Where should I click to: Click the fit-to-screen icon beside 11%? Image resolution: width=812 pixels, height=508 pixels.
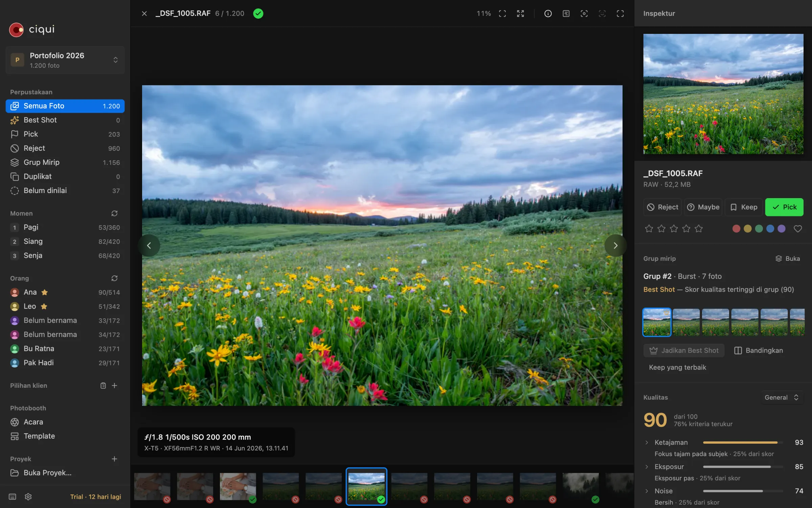(502, 14)
